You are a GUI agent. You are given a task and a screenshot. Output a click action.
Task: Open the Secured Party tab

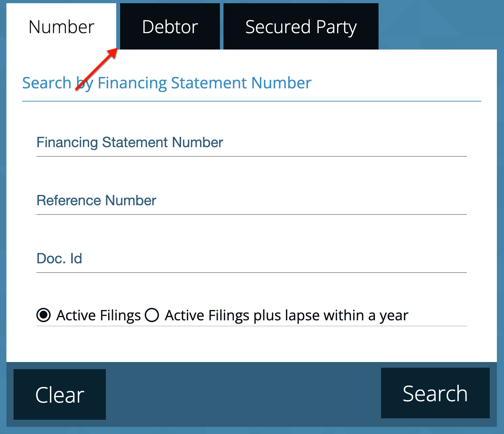[x=301, y=27]
